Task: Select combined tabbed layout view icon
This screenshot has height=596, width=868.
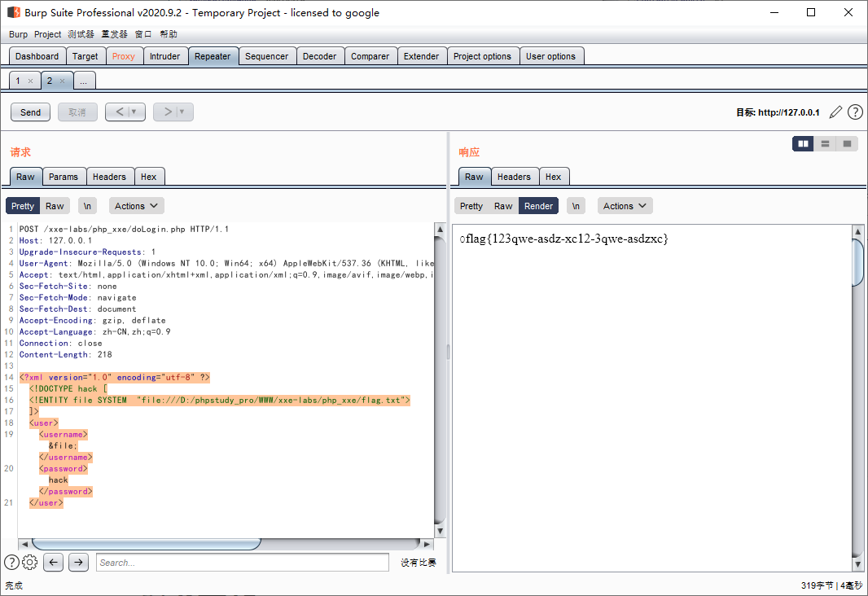Action: [847, 144]
